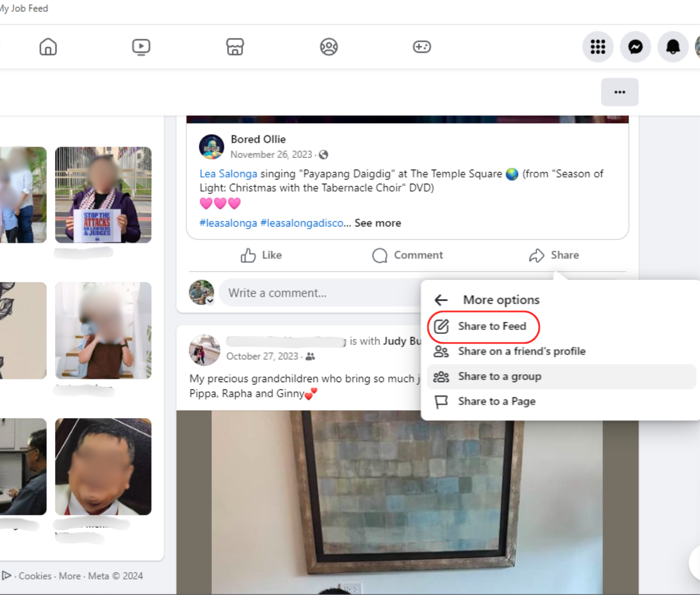The width and height of the screenshot is (700, 595).
Task: Open the Lea Salonga link
Action: tap(228, 174)
